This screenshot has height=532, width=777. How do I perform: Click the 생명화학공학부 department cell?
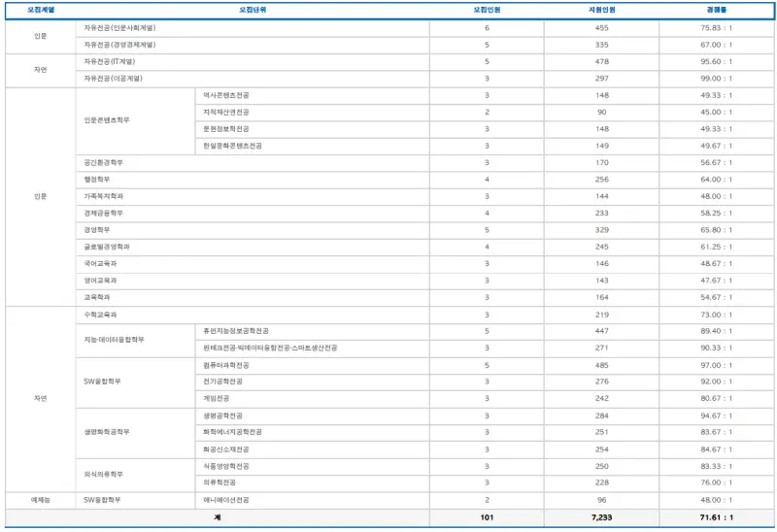pyautogui.click(x=136, y=433)
